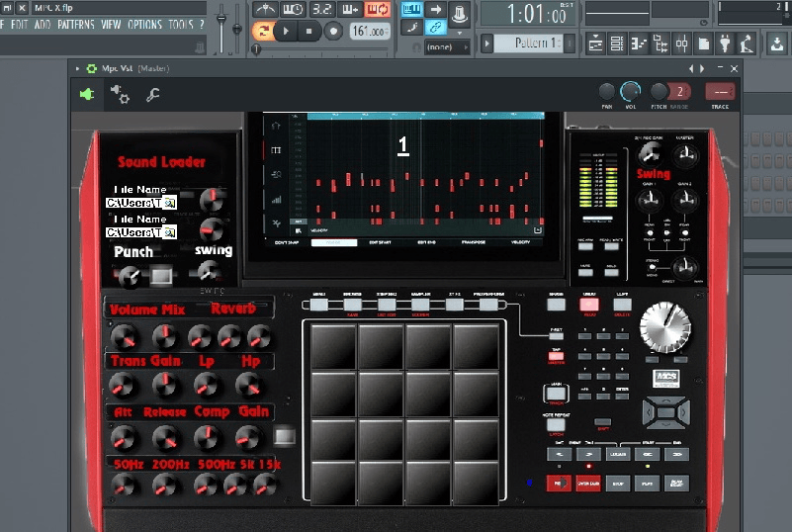The height and width of the screenshot is (532, 792).
Task: Click the bar chart icon in MPC screen sidebar
Action: pos(276,200)
